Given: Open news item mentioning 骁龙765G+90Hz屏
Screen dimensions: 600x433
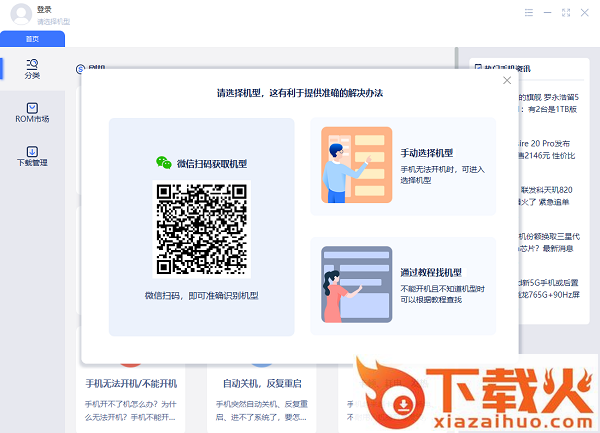Looking at the screenshot, I should [x=549, y=289].
